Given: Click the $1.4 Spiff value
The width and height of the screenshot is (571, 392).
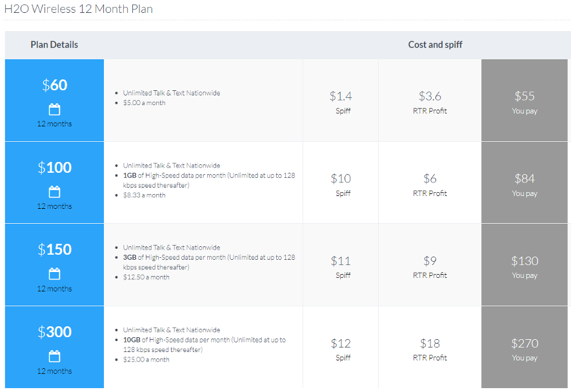Looking at the screenshot, I should (341, 96).
